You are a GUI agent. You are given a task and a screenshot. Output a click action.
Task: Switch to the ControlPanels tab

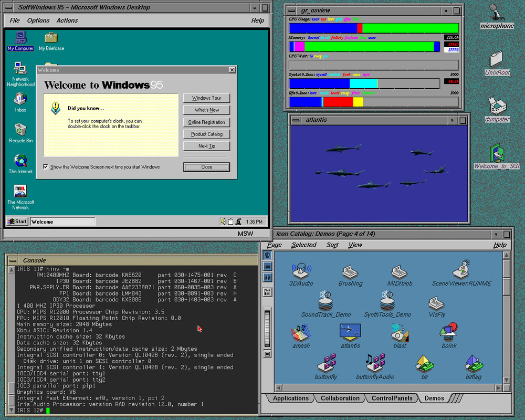click(x=392, y=398)
